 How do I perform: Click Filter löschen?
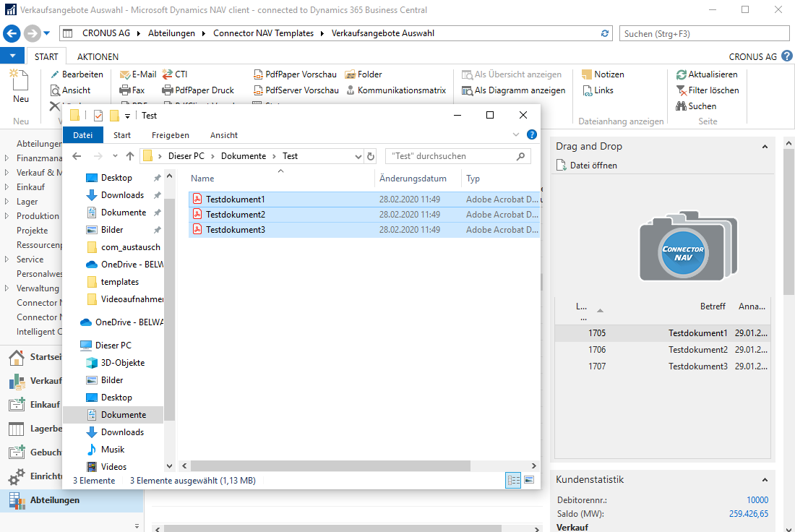[708, 90]
